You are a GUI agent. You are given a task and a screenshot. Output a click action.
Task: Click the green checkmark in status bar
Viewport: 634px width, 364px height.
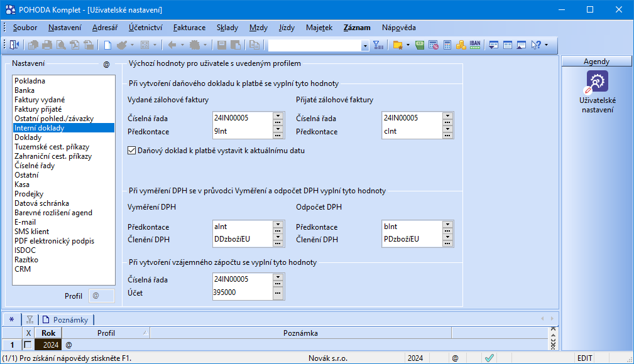click(x=489, y=358)
